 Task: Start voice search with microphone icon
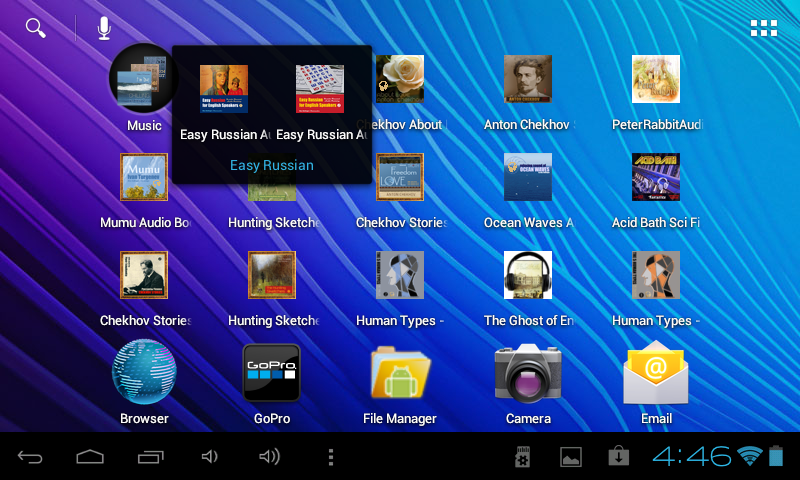(x=104, y=28)
